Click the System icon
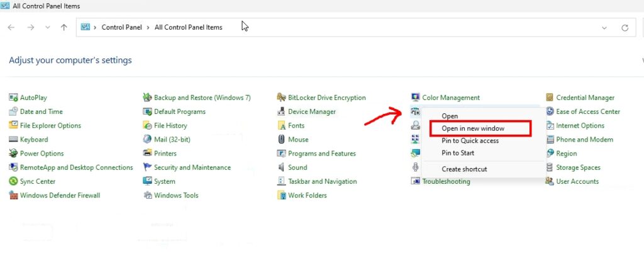The height and width of the screenshot is (258, 644). 147,182
